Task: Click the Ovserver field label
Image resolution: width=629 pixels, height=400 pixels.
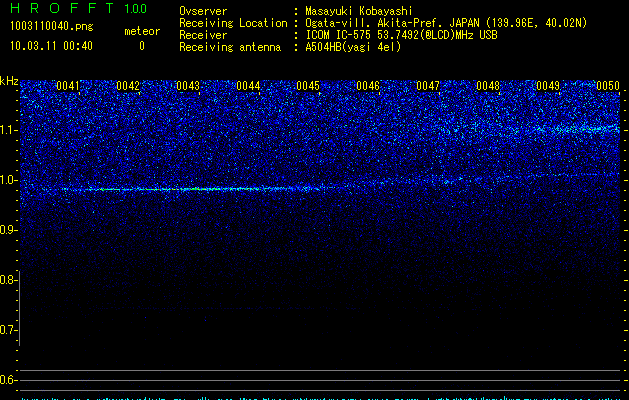Action: coord(203,11)
